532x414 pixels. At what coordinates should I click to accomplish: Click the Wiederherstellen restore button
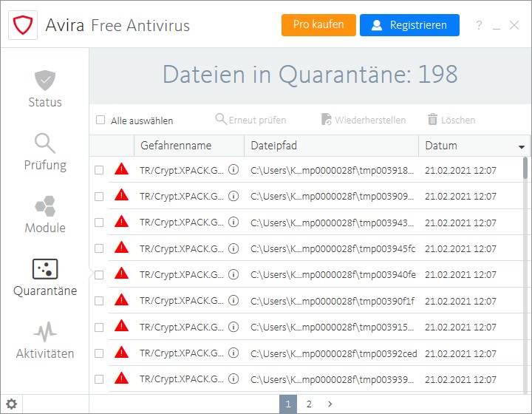tap(364, 120)
